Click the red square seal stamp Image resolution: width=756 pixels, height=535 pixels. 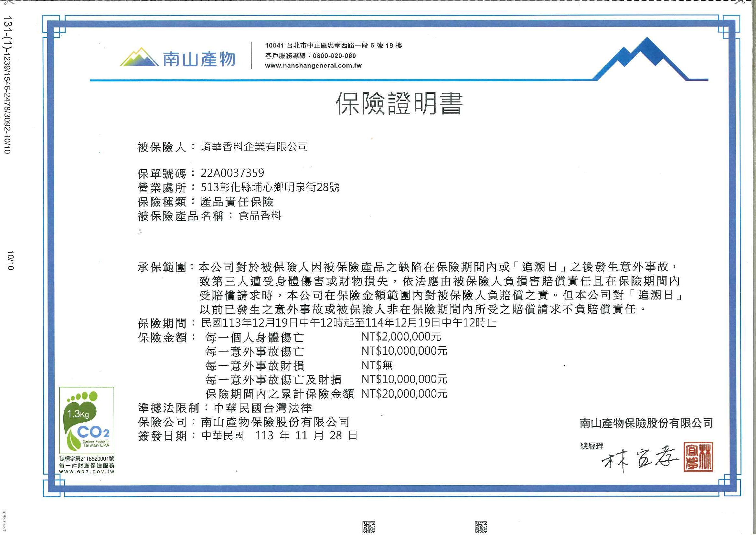698,457
